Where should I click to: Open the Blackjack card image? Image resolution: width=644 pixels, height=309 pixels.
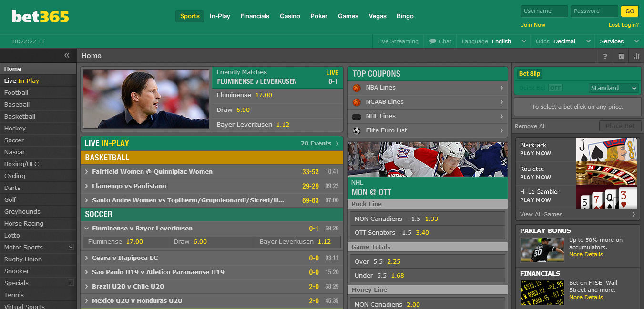(x=606, y=150)
